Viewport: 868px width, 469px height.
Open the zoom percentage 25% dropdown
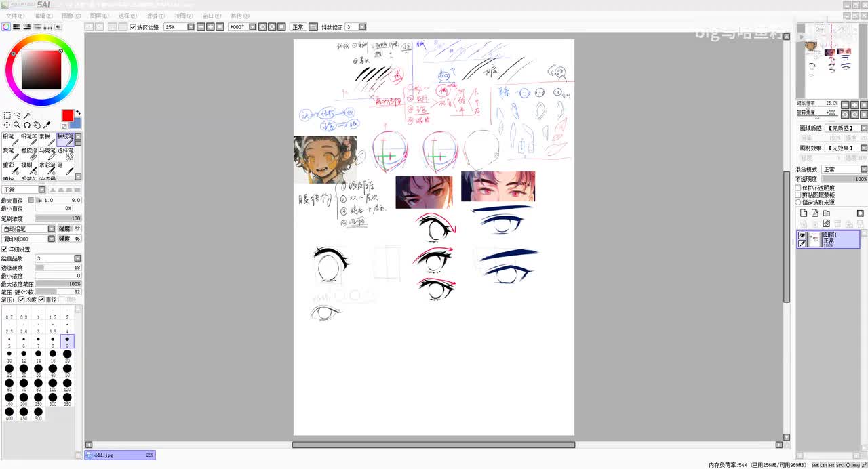tap(191, 27)
